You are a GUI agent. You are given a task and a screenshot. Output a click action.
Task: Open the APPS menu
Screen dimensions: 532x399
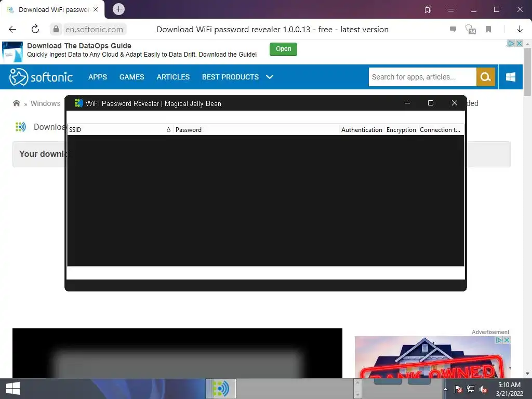[x=98, y=77]
